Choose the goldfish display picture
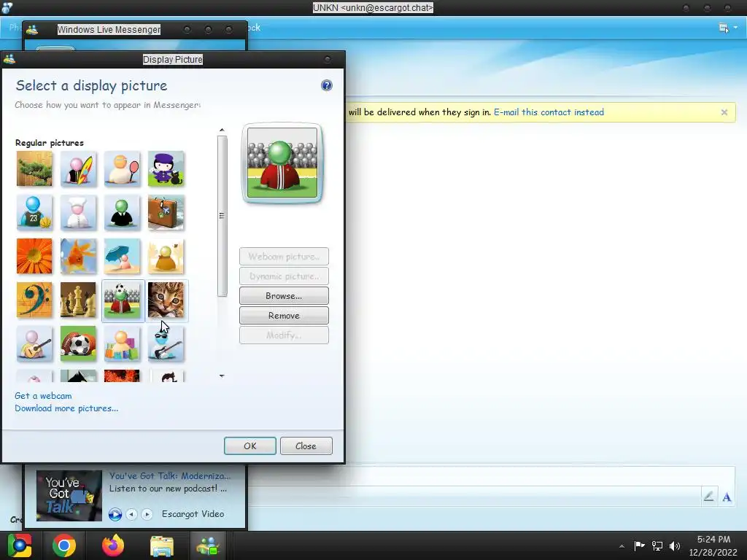Image resolution: width=747 pixels, height=560 pixels. pos(78,256)
